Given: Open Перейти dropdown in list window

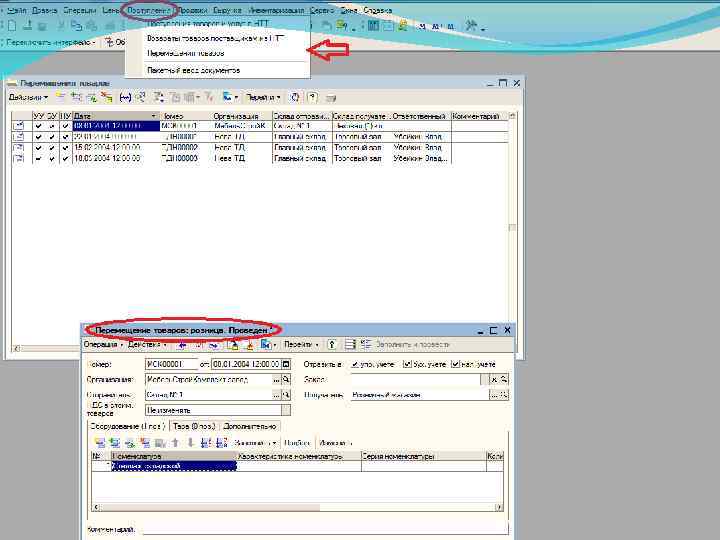Looking at the screenshot, I should pyautogui.click(x=263, y=97).
